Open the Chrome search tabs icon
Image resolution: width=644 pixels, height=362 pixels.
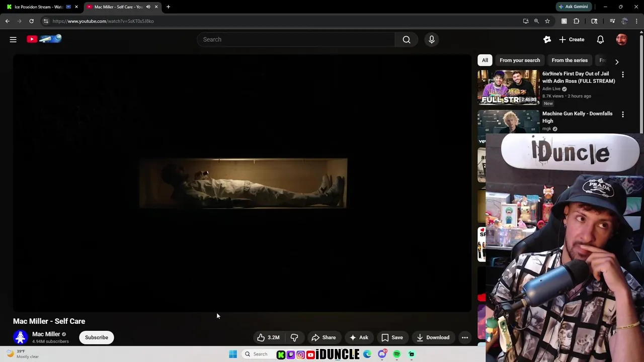(x=594, y=21)
